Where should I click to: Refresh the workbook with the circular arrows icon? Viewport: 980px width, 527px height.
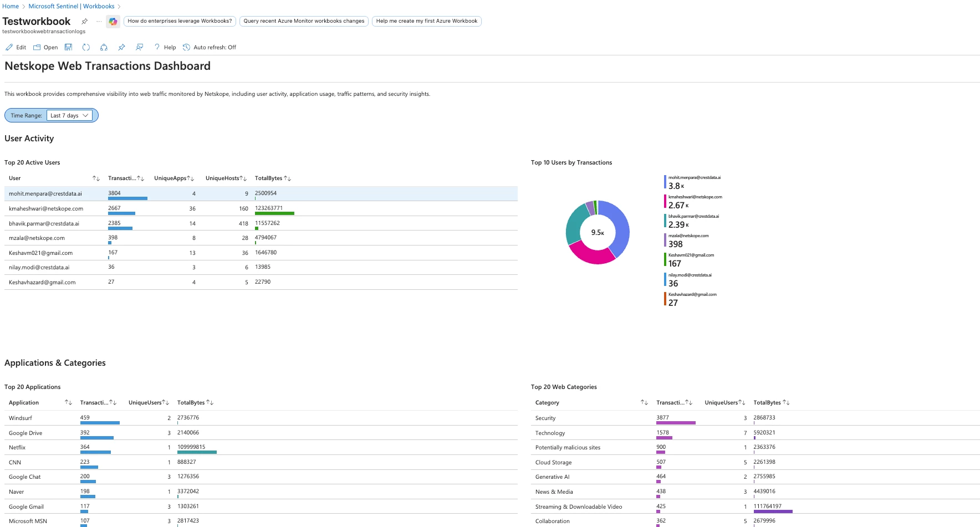tap(86, 47)
